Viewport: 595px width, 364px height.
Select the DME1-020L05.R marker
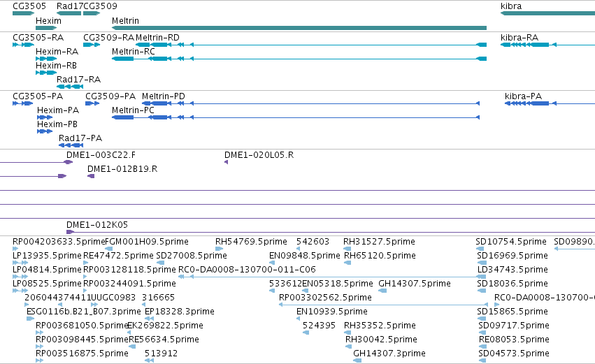(226, 162)
